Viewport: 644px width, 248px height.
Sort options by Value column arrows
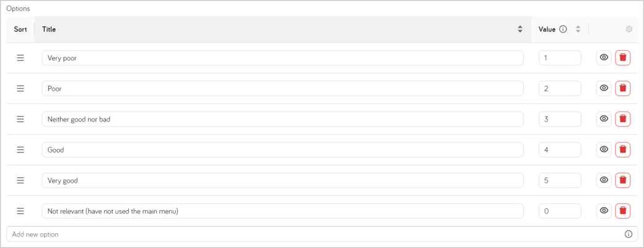tap(578, 29)
